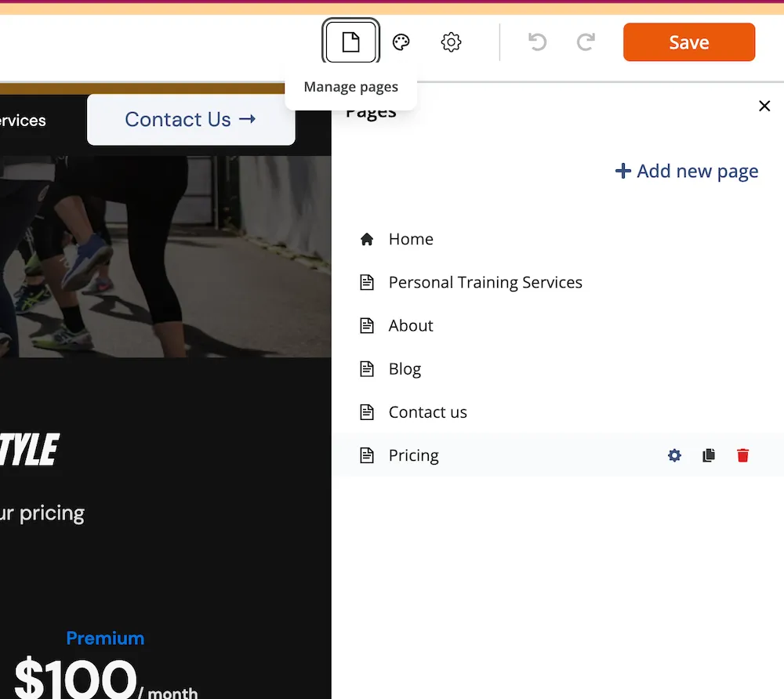Viewport: 784px width, 699px height.
Task: Select the Contact us page
Action: tap(557, 412)
